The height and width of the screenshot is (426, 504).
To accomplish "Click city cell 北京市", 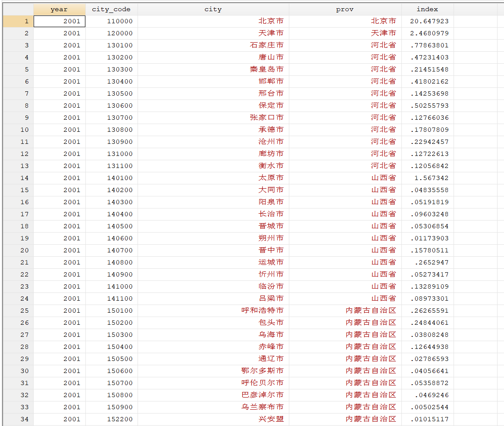I will pyautogui.click(x=213, y=21).
